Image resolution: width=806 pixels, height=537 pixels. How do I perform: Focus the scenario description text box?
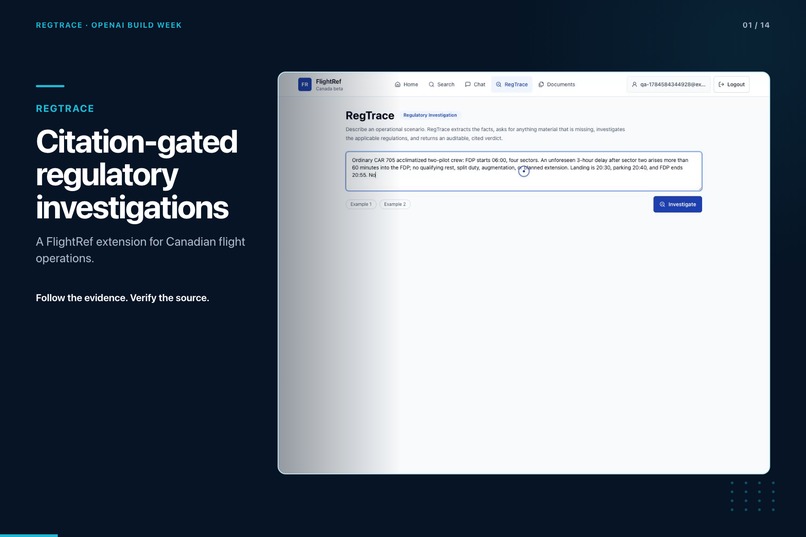[523, 171]
